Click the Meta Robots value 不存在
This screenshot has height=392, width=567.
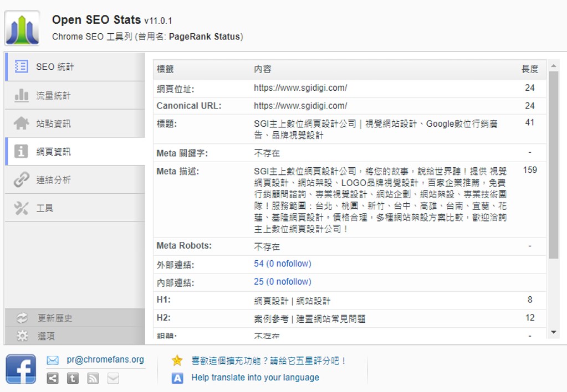(267, 247)
